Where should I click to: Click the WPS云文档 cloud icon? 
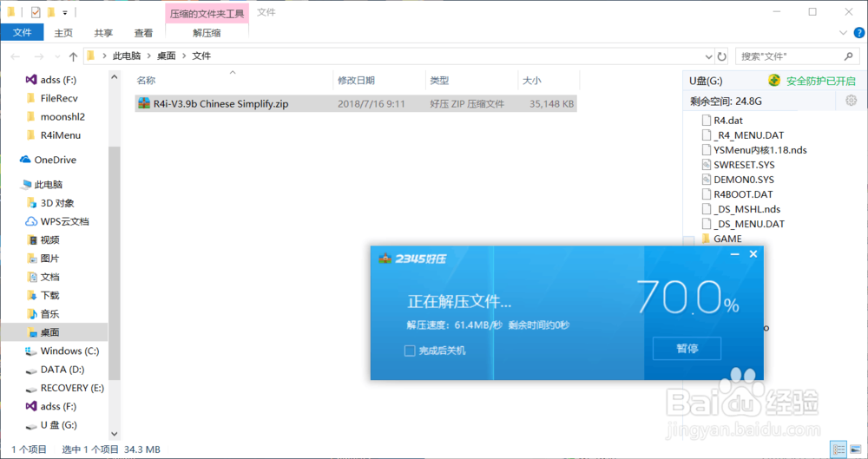coord(31,221)
